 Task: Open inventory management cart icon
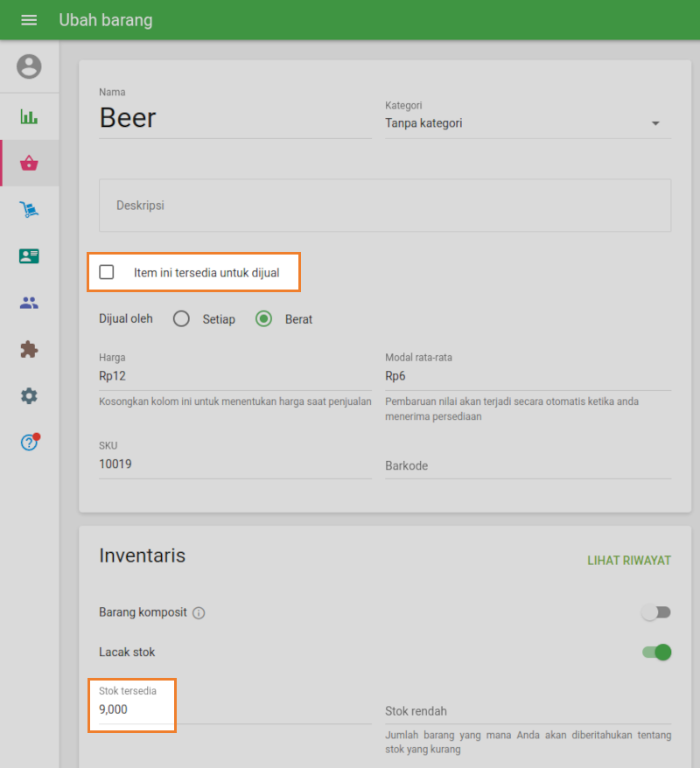click(29, 210)
